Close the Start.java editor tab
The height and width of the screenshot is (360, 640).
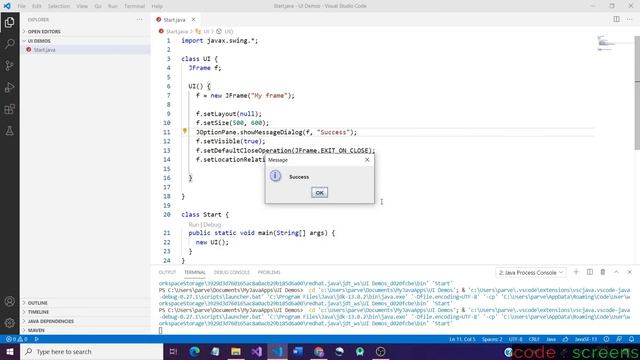pyautogui.click(x=193, y=19)
